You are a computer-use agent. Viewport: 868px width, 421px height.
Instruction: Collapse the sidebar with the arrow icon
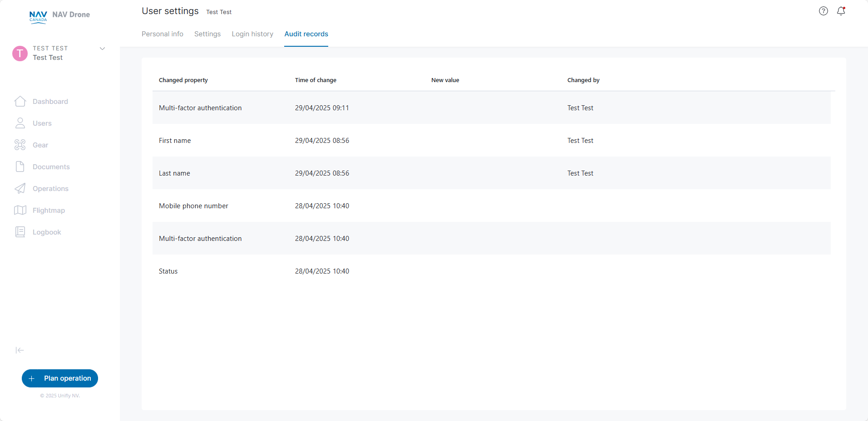tap(20, 350)
